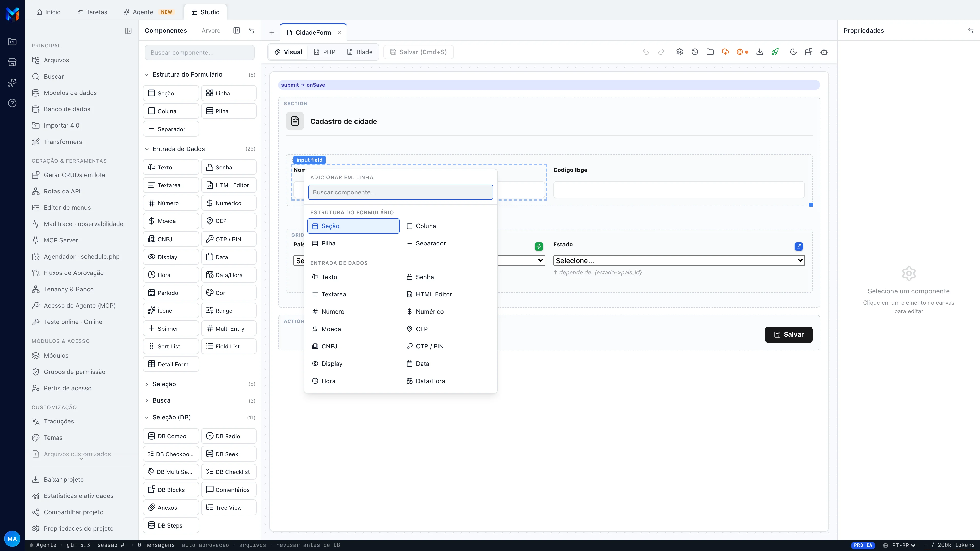Viewport: 980px width, 551px height.
Task: Go to the Tarefas top tab
Action: (x=92, y=12)
